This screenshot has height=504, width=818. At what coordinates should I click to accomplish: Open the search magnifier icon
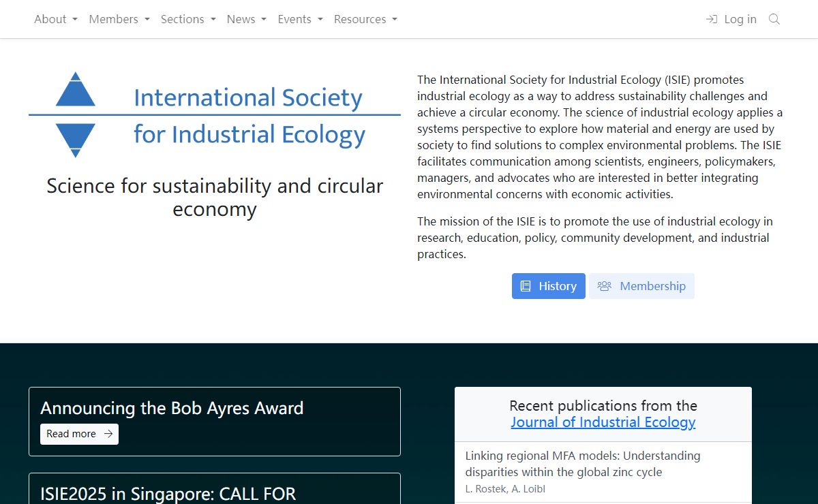point(774,19)
